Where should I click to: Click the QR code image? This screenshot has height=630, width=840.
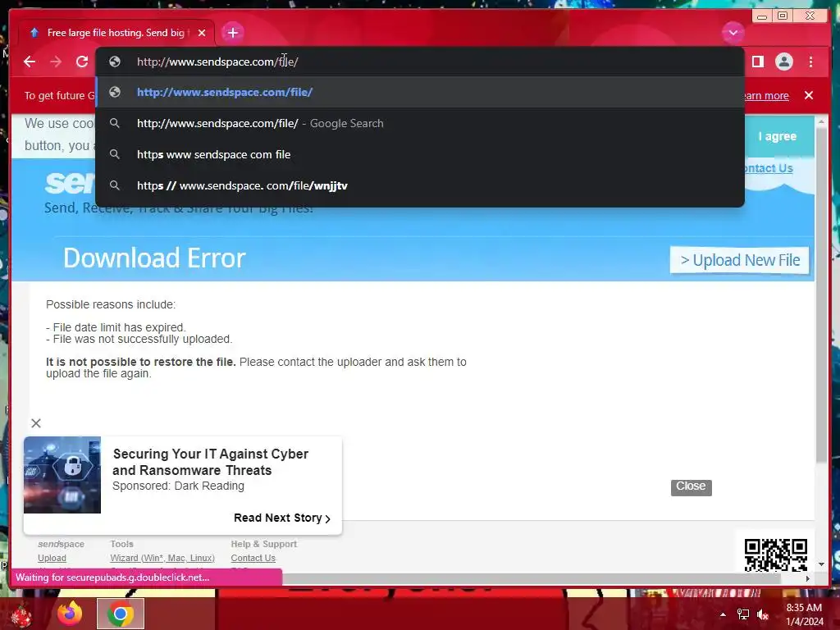[776, 554]
